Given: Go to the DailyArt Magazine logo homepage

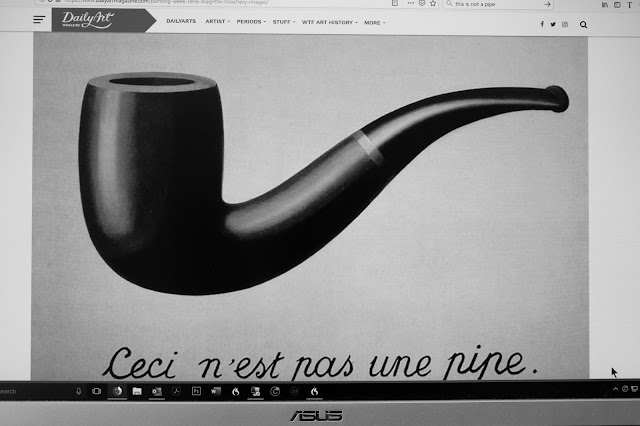Looking at the screenshot, I should coord(104,20).
